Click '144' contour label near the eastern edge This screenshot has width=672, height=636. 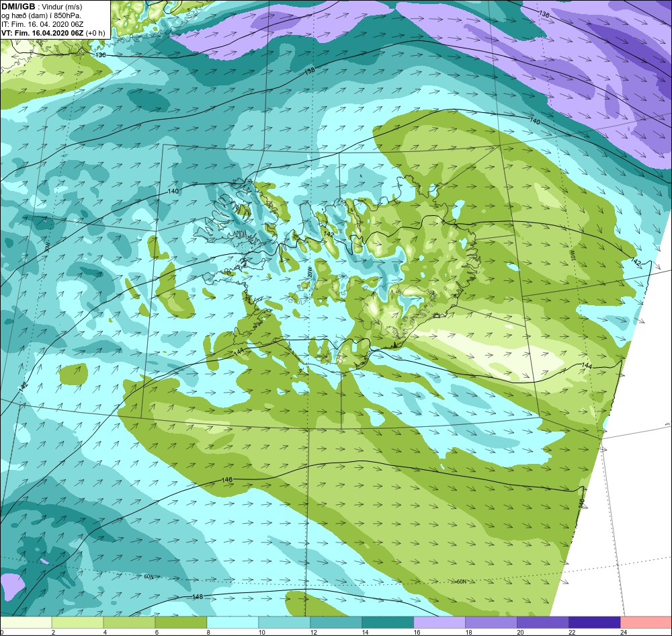click(587, 366)
